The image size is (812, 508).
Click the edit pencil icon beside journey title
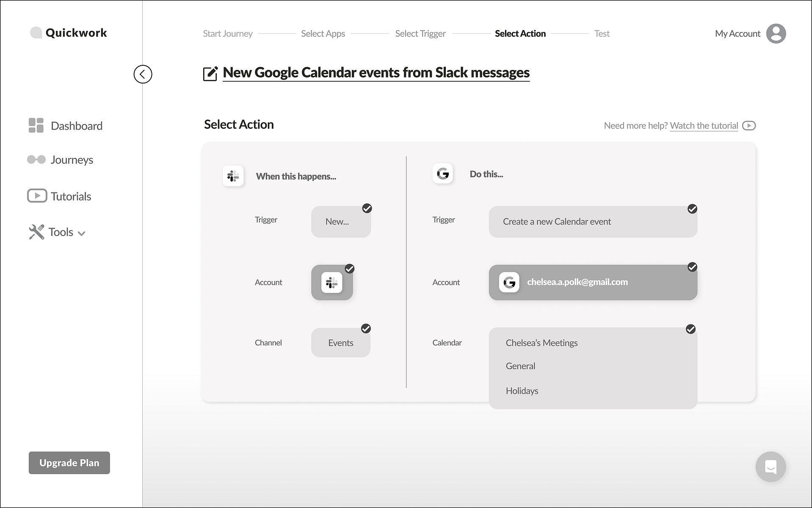210,74
